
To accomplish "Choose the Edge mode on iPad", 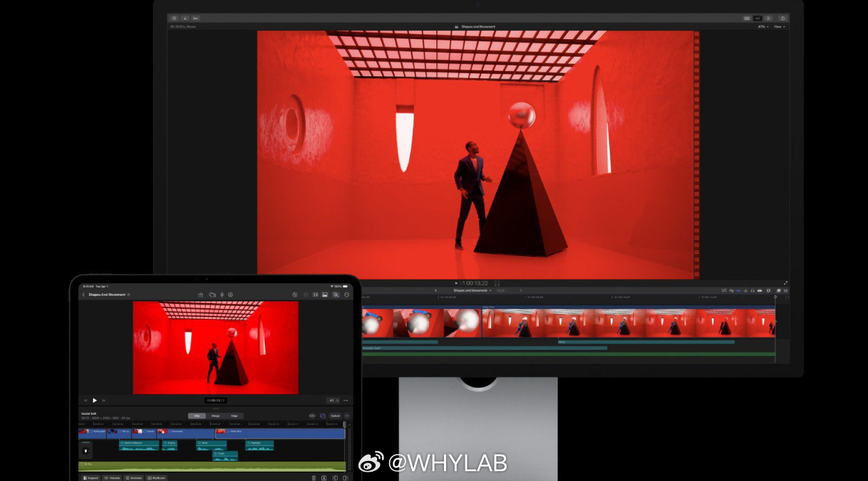I will coord(234,416).
